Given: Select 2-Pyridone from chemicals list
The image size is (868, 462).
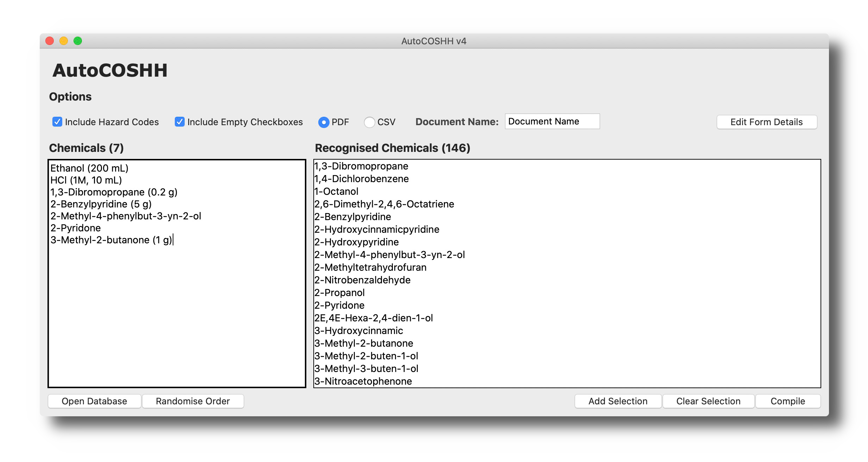Looking at the screenshot, I should point(75,229).
